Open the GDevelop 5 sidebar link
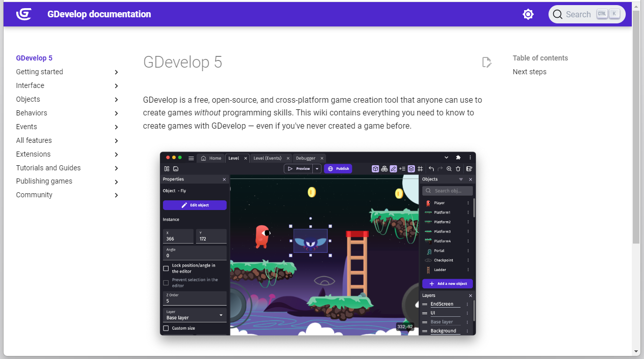This screenshot has width=644, height=359. coord(34,58)
